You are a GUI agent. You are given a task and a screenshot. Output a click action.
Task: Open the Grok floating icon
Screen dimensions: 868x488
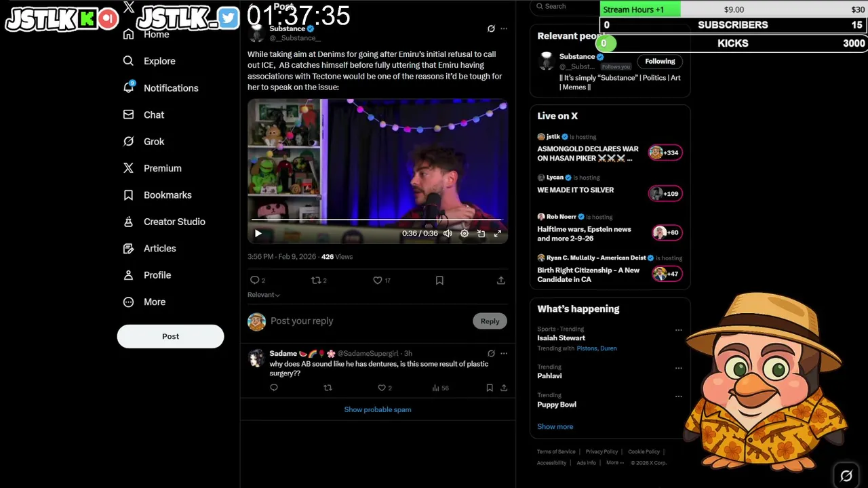tap(846, 475)
